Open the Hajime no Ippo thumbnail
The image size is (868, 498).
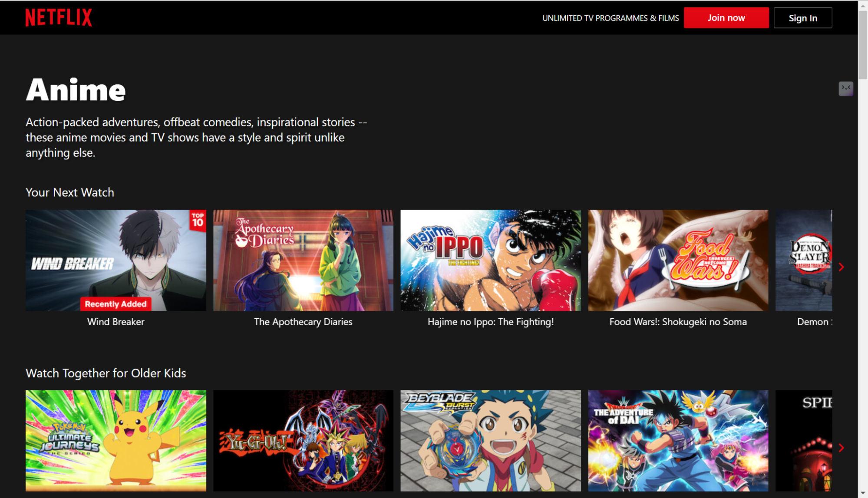point(491,260)
